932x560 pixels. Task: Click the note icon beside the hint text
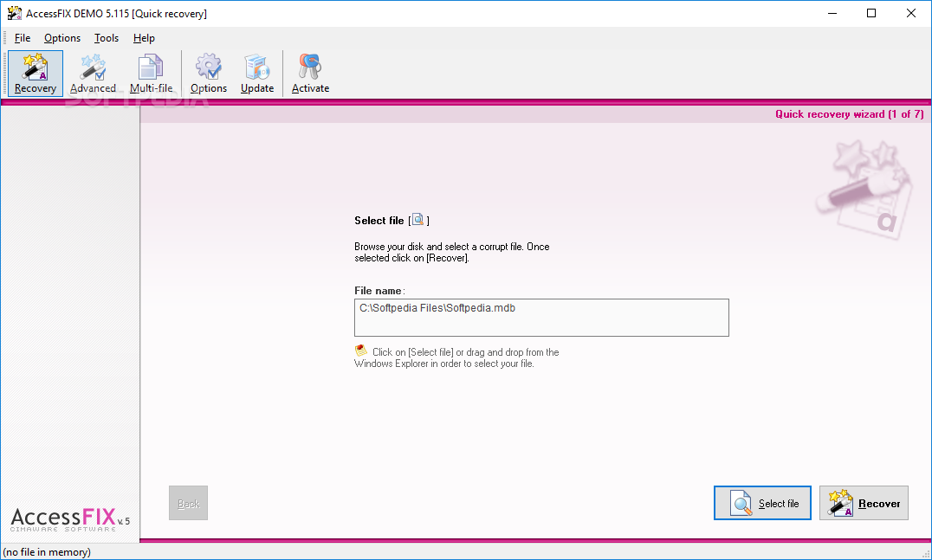361,351
